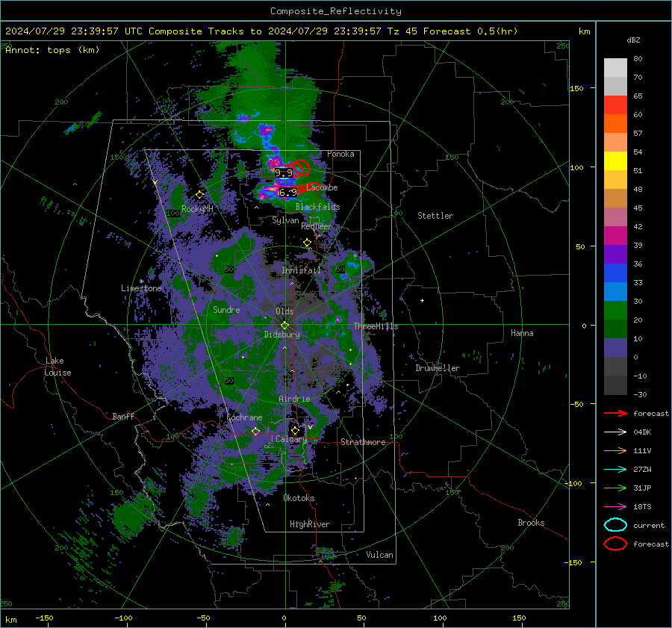This screenshot has height=628, width=672.
Task: Click the Ponoka town label
Action: (340, 154)
